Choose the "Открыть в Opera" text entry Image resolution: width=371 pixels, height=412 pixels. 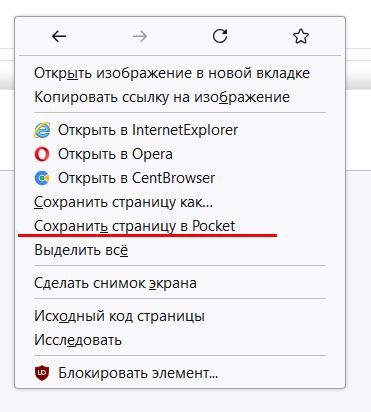115,154
